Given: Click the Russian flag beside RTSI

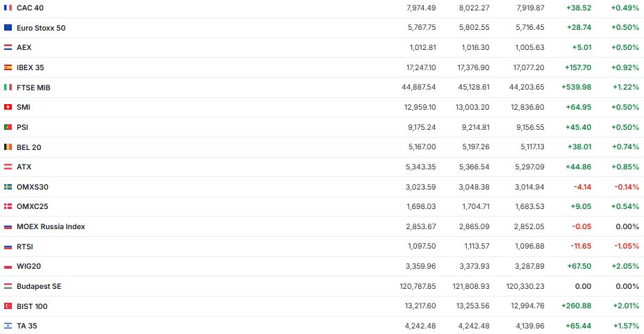Looking at the screenshot, I should point(8,247).
